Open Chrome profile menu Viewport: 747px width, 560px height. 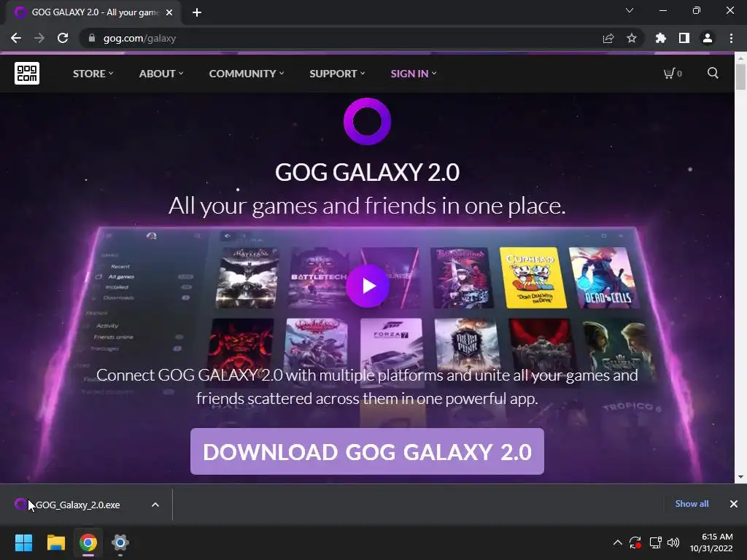pyautogui.click(x=708, y=38)
